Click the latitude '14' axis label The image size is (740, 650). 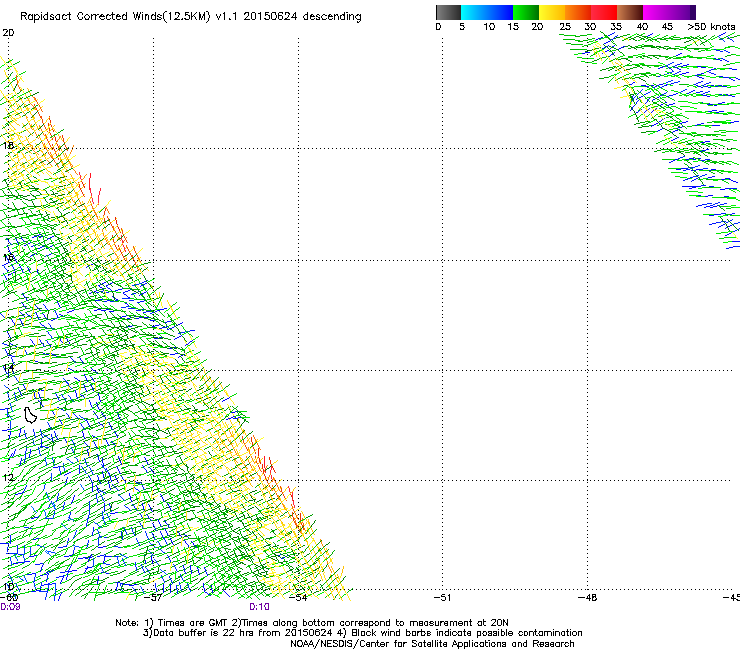[8, 368]
